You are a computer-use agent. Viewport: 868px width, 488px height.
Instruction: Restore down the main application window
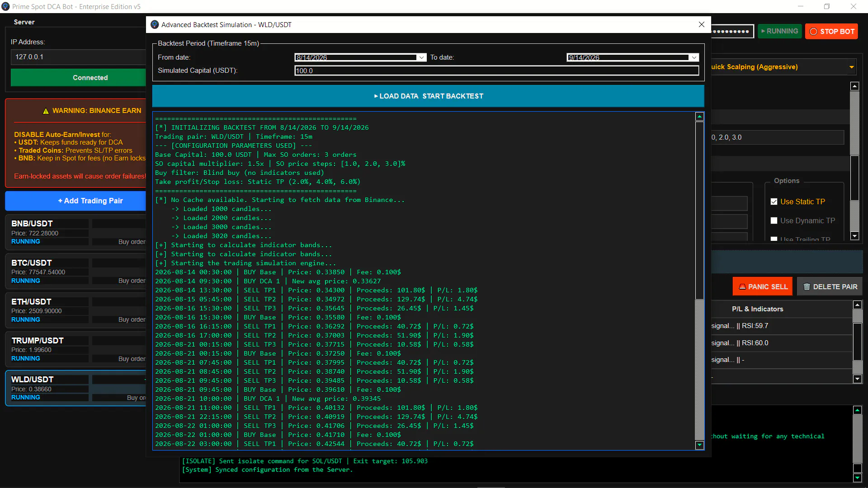827,6
